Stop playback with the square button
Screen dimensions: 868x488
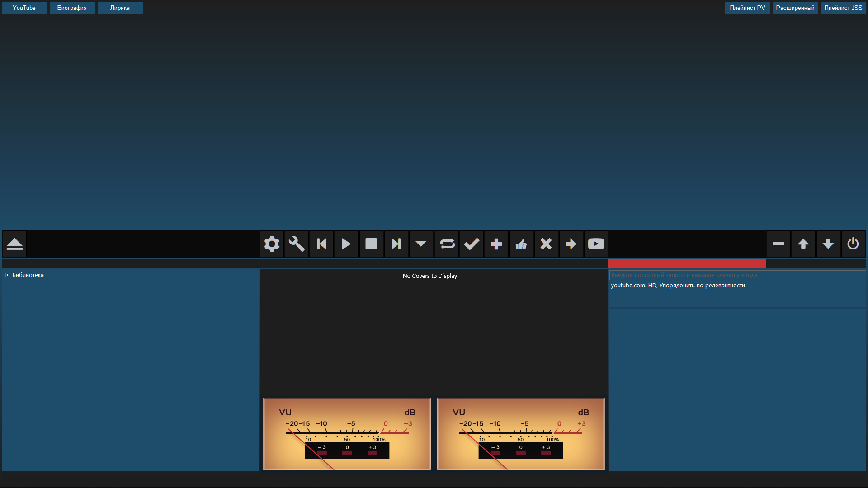371,244
